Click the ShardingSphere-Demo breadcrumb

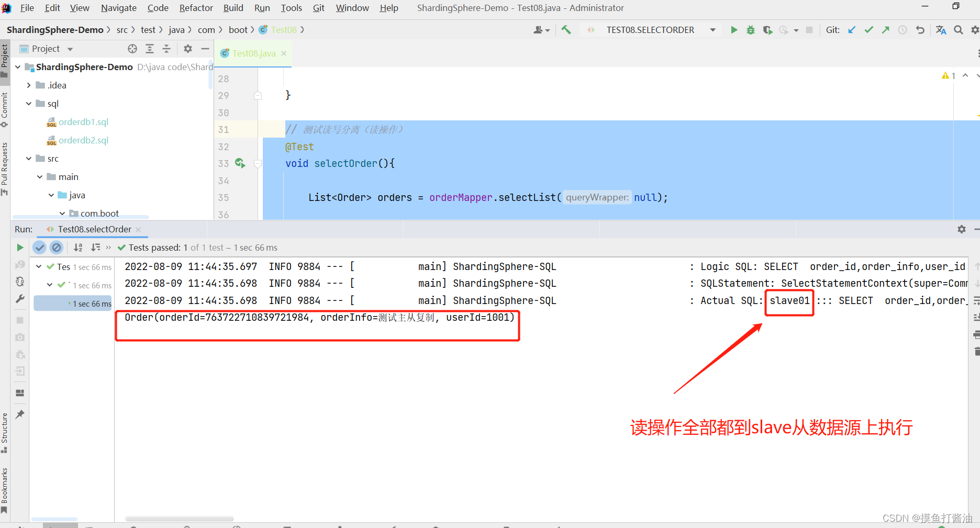55,30
